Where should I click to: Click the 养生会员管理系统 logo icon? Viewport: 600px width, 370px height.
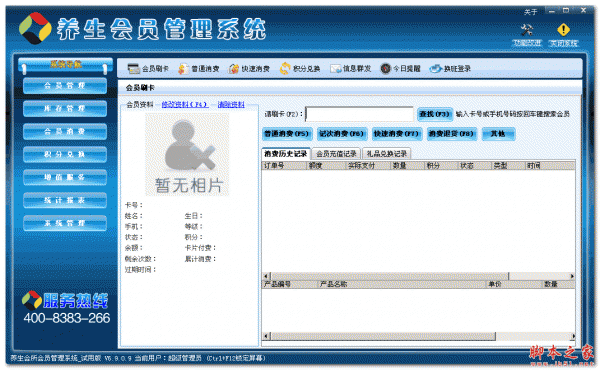tap(35, 28)
